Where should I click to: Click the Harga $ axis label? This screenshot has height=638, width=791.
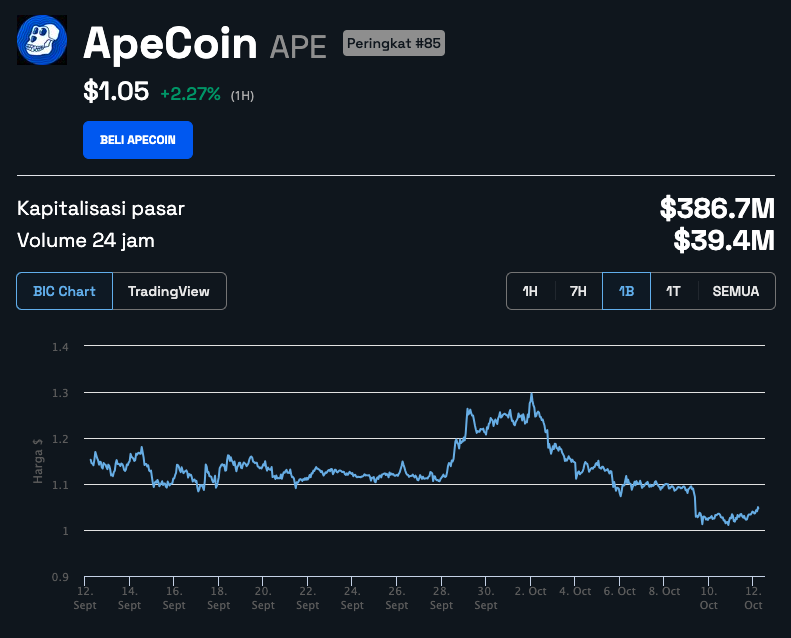(x=38, y=461)
